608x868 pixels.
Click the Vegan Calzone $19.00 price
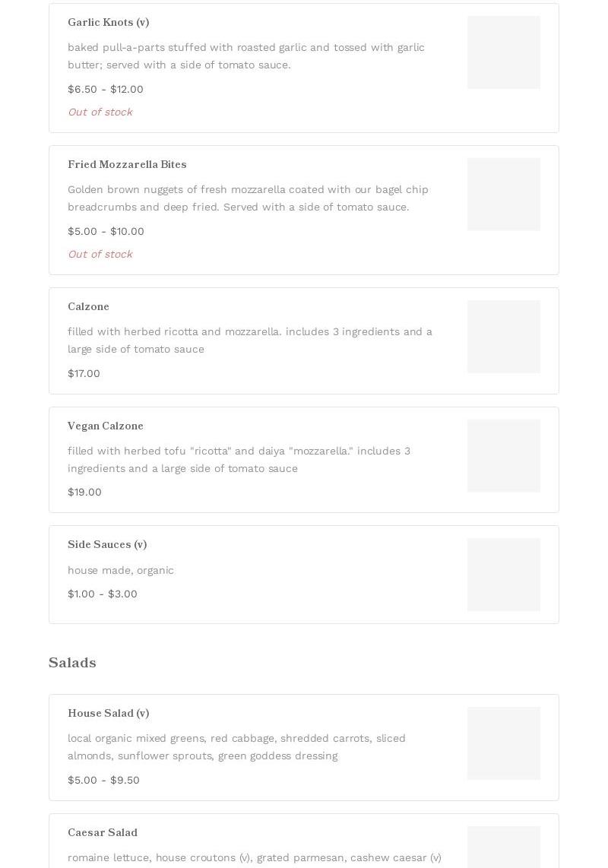[x=84, y=492]
